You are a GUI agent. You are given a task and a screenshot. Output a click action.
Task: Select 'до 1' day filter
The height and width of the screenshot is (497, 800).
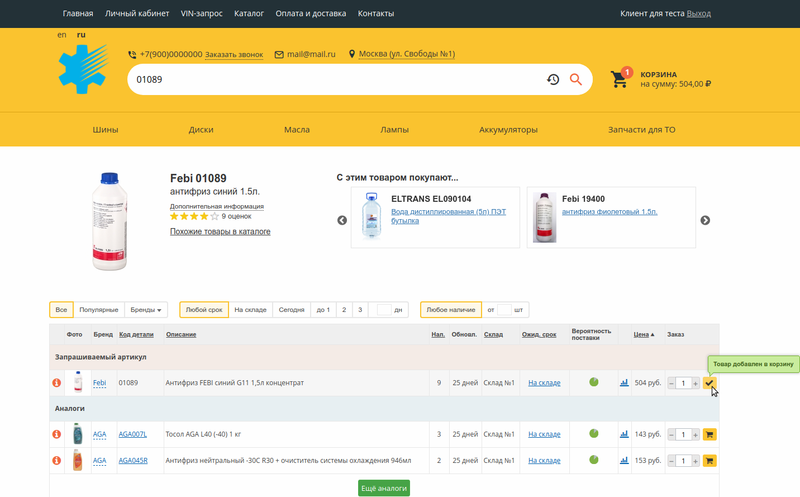pos(323,310)
